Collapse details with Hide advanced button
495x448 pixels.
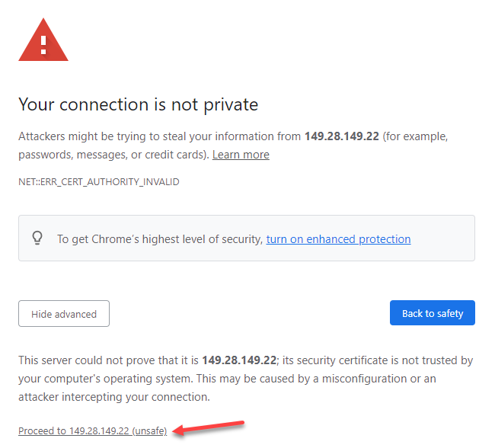(64, 313)
